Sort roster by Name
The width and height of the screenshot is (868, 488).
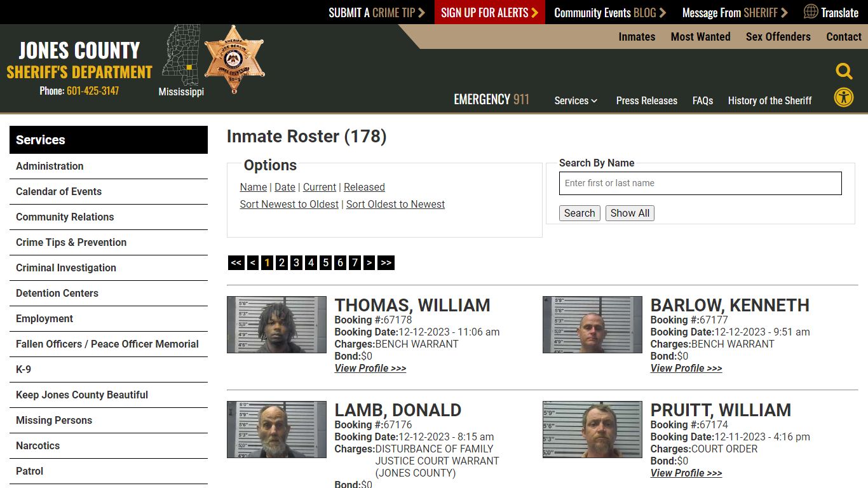coord(254,187)
